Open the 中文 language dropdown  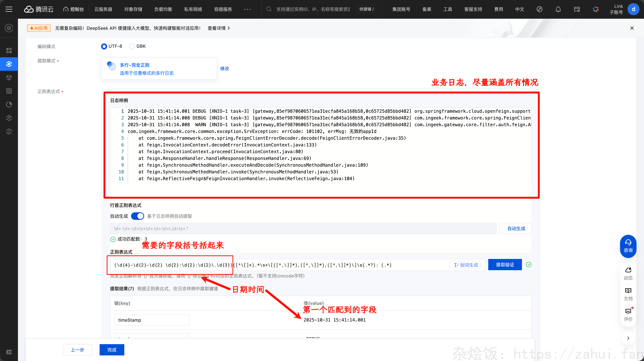[x=519, y=9]
